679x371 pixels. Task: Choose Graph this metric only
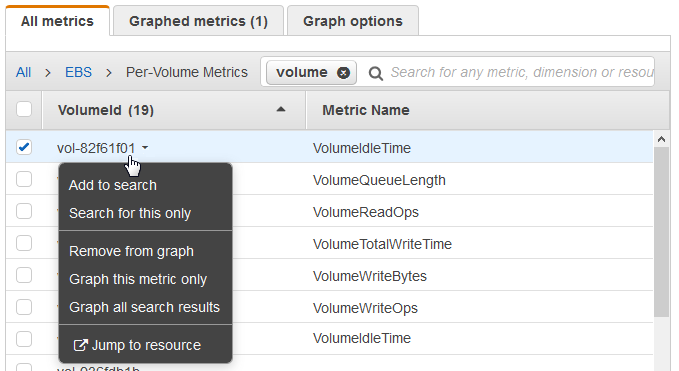(138, 279)
